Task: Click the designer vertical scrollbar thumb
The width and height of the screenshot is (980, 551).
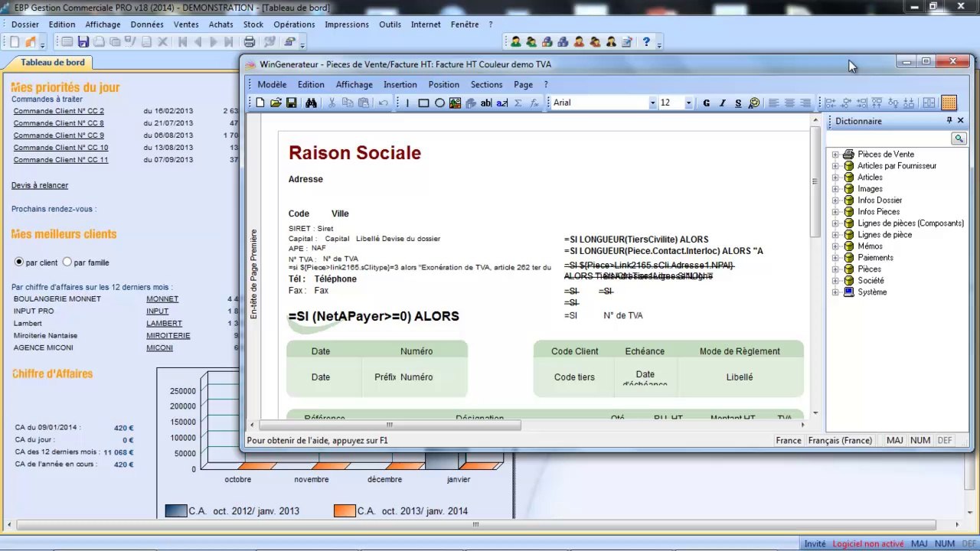Action: (x=815, y=181)
